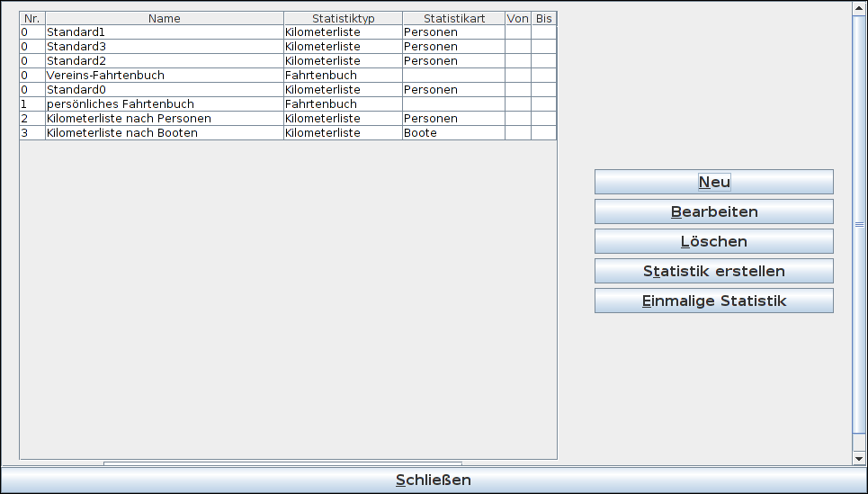Click the Statistikart column header
868x494 pixels.
453,18
